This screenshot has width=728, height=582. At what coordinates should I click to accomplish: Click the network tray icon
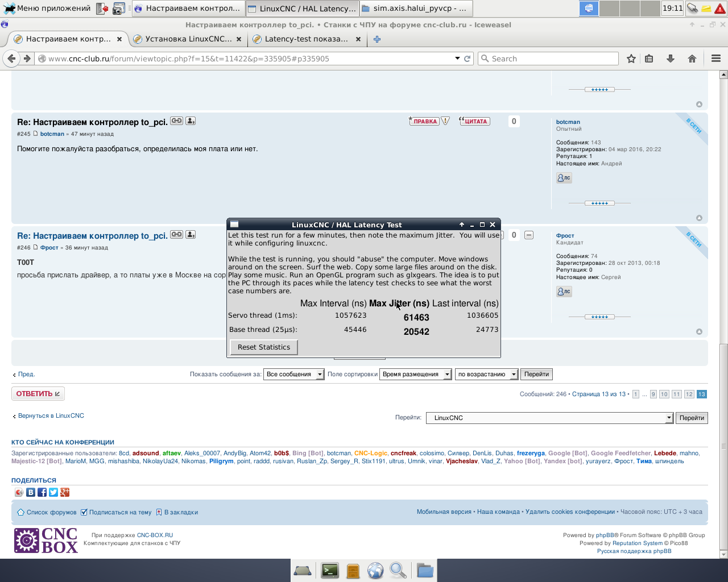(692, 9)
